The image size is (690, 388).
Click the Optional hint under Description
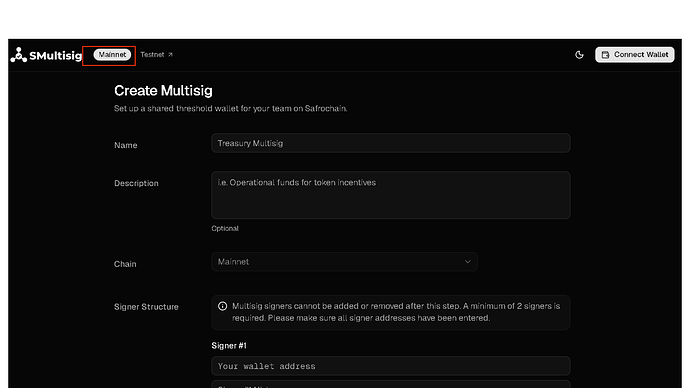225,228
